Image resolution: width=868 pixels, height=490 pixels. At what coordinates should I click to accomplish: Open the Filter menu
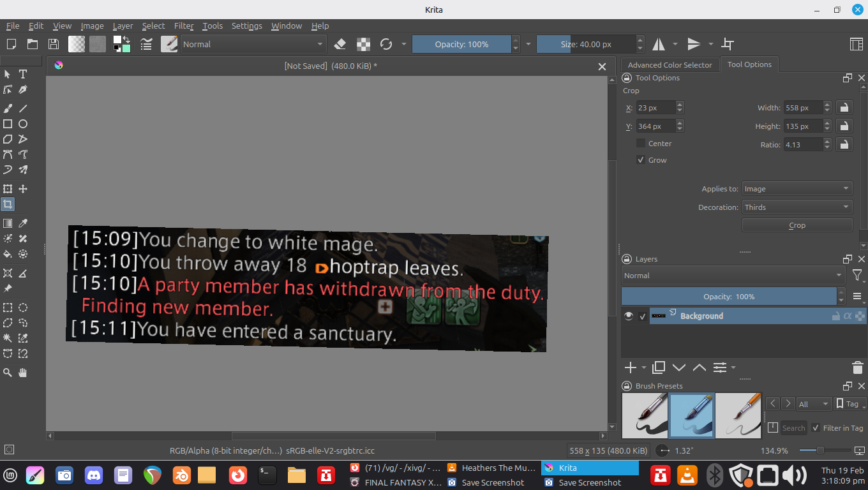[184, 26]
